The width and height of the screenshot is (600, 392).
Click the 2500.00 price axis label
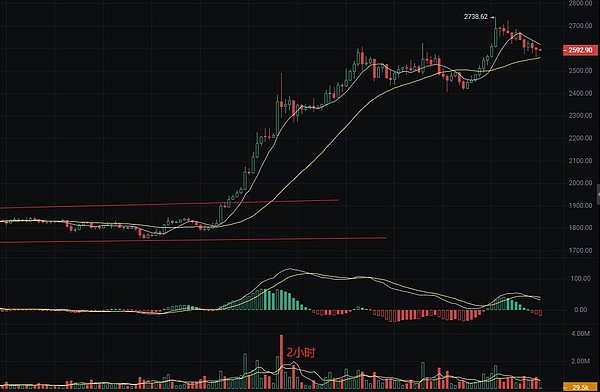point(580,71)
